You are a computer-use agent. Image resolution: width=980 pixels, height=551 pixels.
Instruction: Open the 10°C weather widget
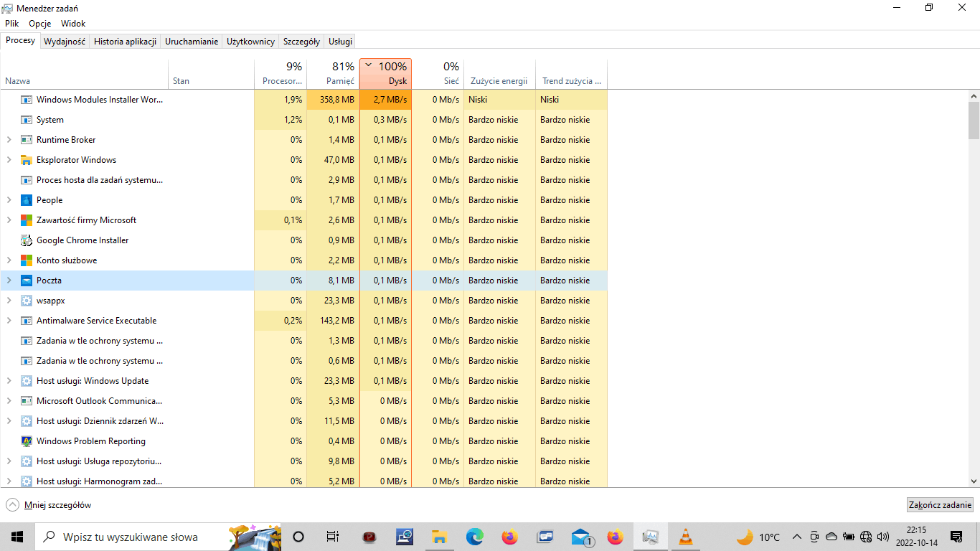point(758,537)
